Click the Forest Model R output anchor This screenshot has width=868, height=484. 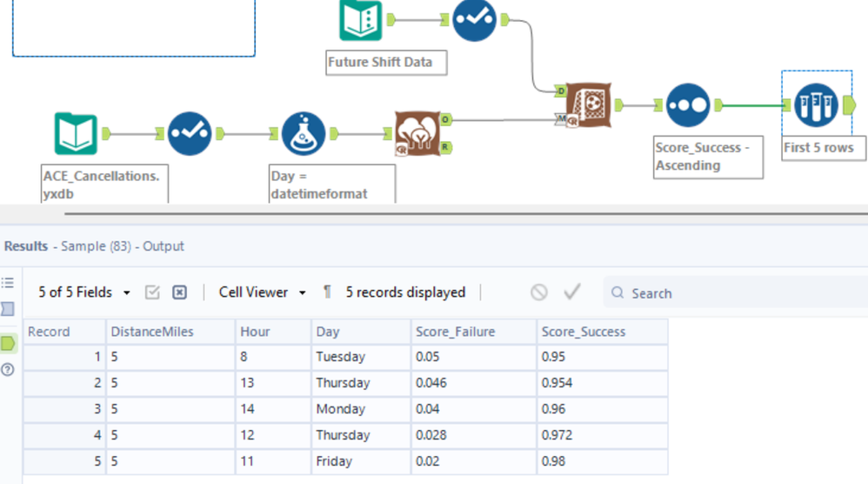pos(445,147)
